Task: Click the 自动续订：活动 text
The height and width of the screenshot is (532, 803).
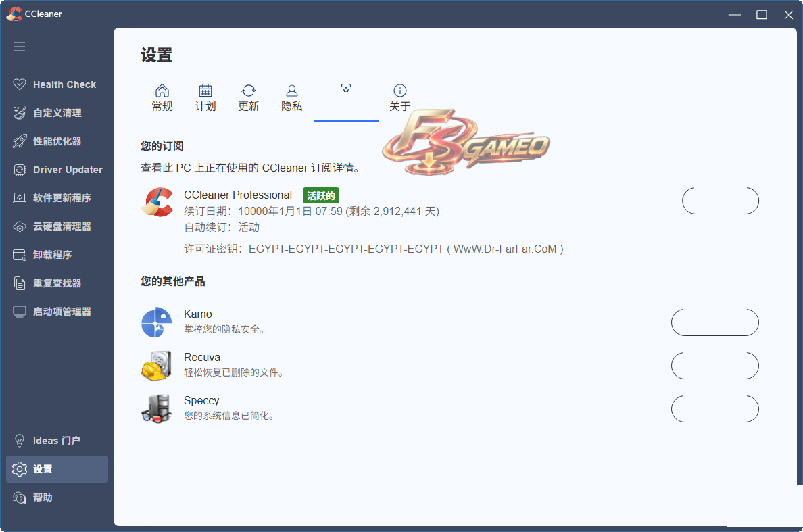Action: click(x=222, y=227)
